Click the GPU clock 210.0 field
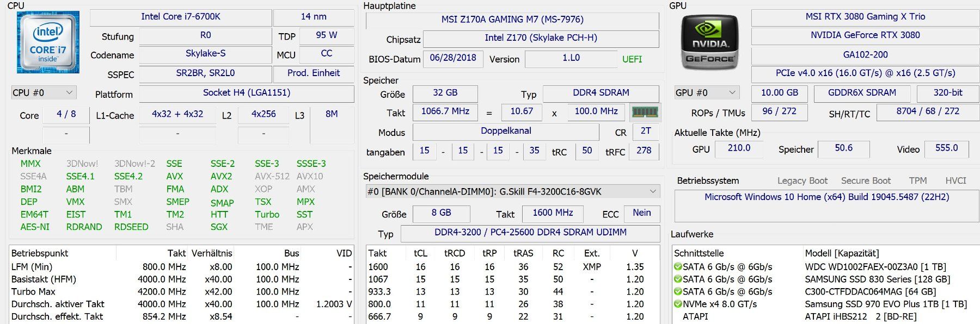 click(739, 149)
